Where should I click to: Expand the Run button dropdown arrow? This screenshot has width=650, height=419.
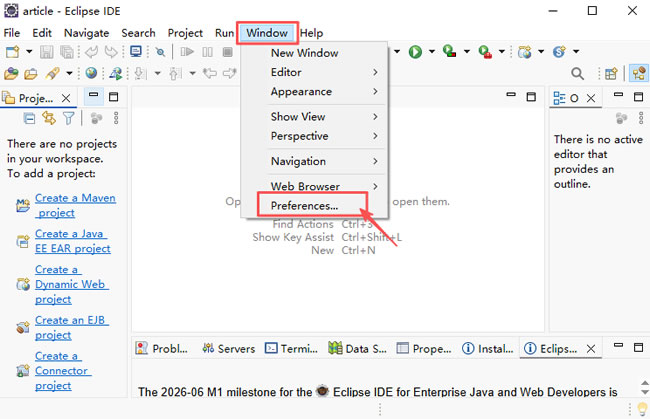pos(430,52)
